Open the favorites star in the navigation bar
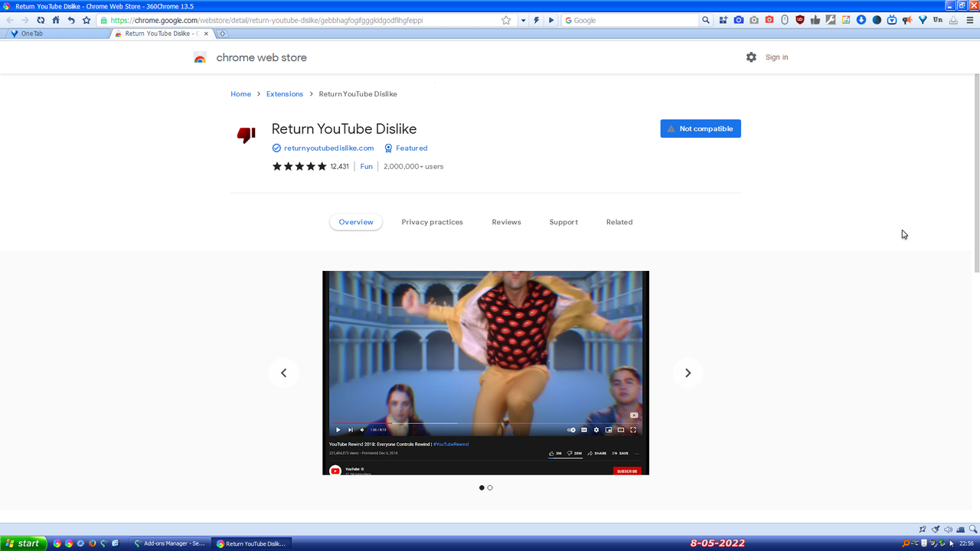 coord(87,21)
